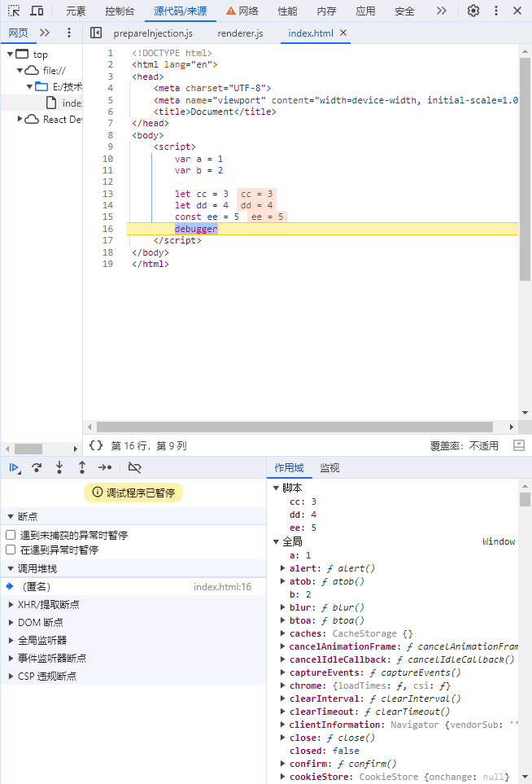532x784 pixels.
Task: Expand 事件监听器断点 section
Action: point(11,659)
